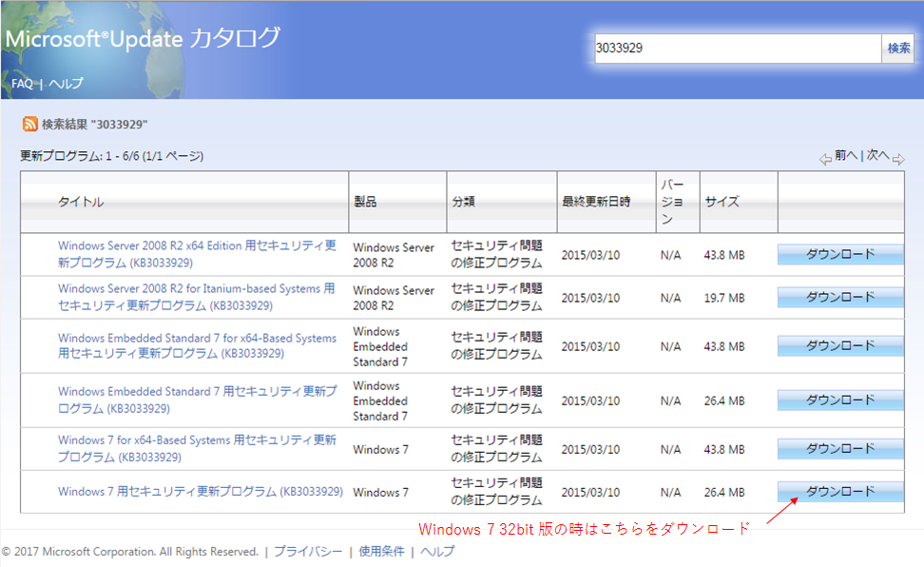Click the next page arrow icon
This screenshot has height=567, width=924.
coord(898,159)
